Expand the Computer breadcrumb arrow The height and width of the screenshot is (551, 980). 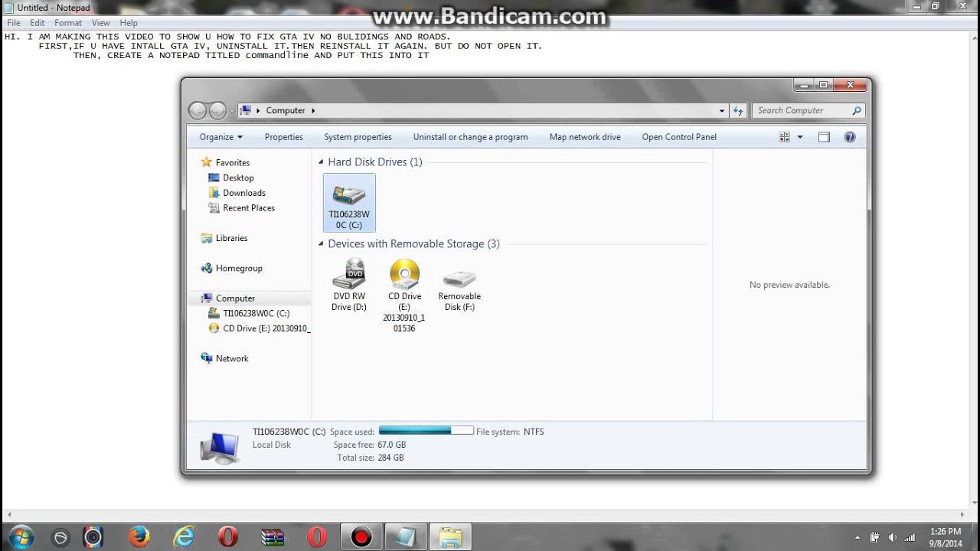click(x=313, y=110)
